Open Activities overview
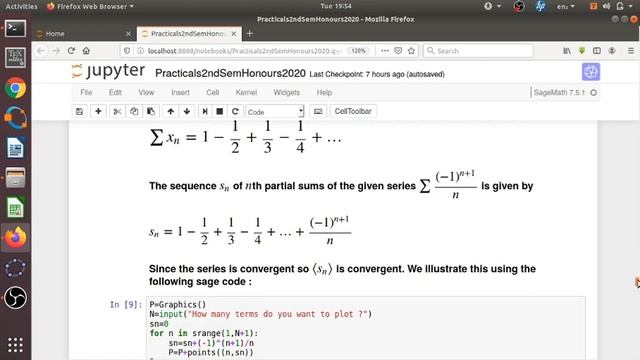 pos(21,6)
